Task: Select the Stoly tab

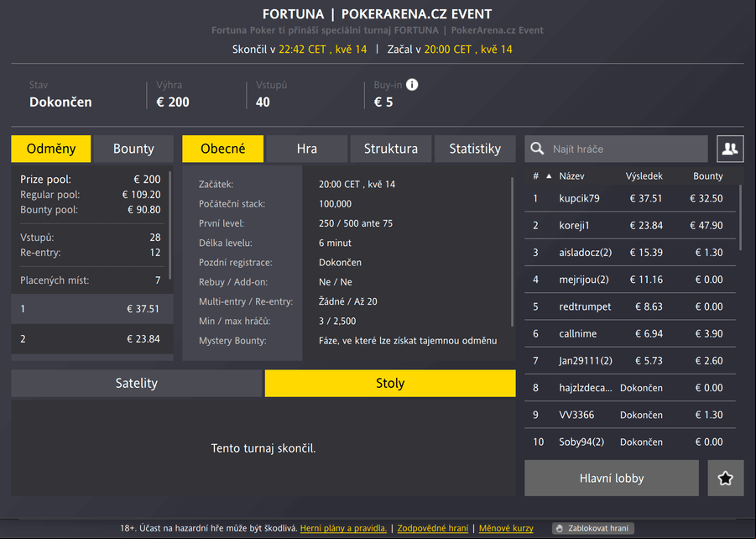Action: click(390, 383)
